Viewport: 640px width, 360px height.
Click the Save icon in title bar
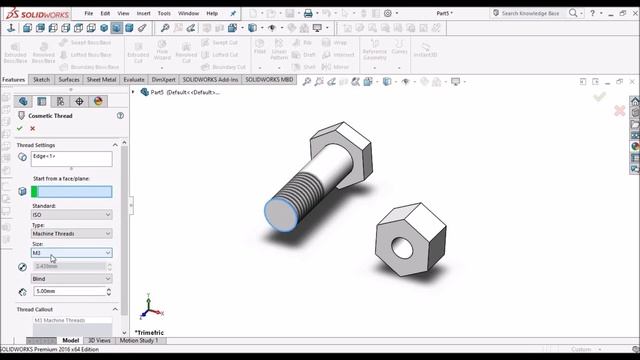pyautogui.click(x=290, y=13)
